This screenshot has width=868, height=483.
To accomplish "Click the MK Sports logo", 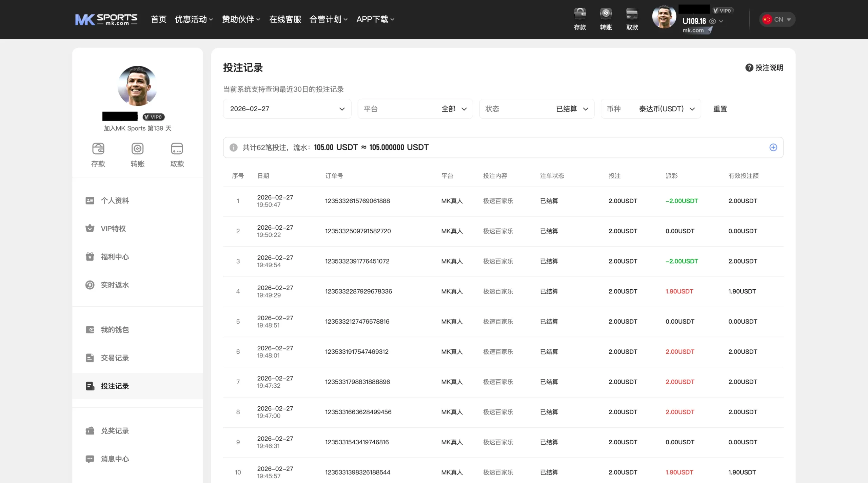I will pos(106,20).
